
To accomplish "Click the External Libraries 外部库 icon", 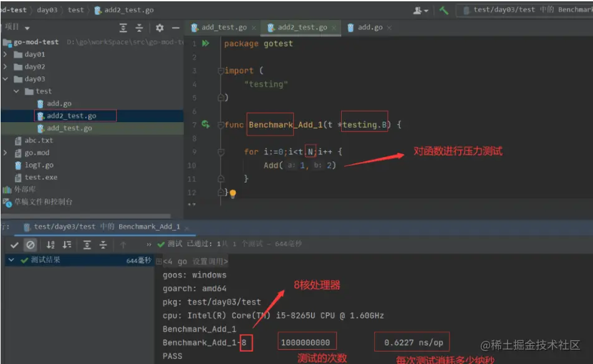I will (7, 189).
